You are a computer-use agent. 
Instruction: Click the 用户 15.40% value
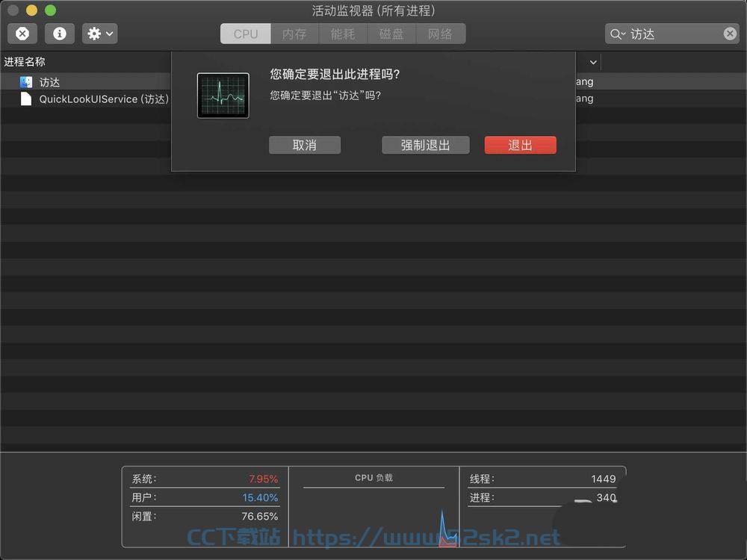(260, 497)
